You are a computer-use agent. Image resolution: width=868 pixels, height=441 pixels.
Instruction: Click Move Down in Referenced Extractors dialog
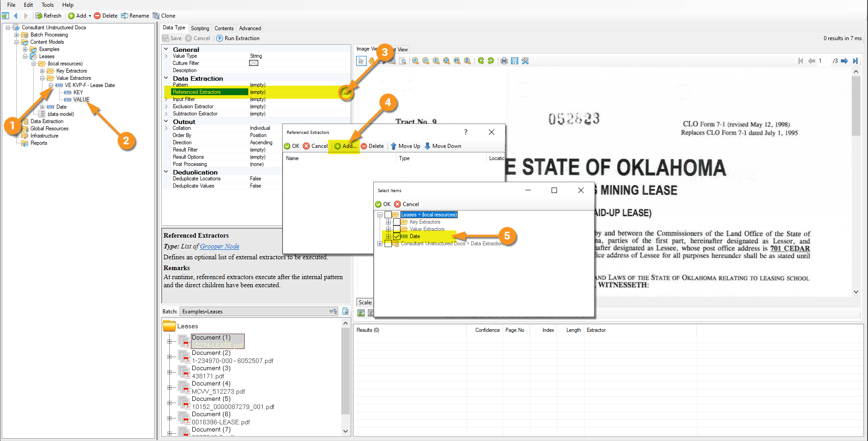pyautogui.click(x=442, y=146)
